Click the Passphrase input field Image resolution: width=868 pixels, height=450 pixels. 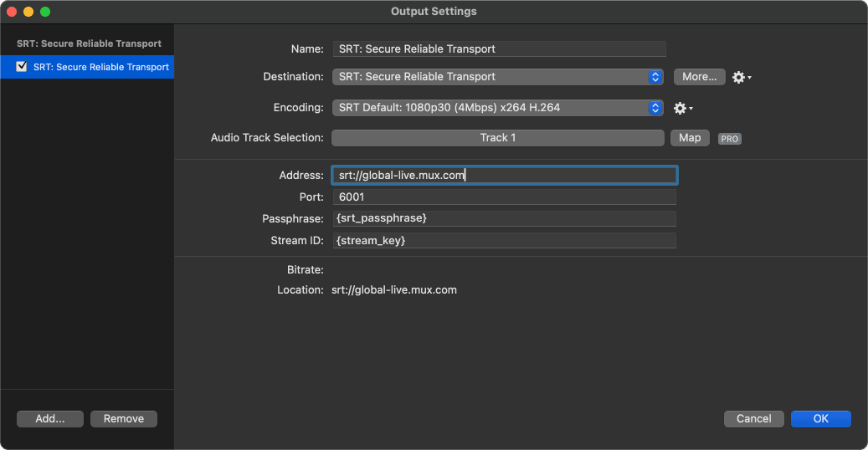coord(504,218)
